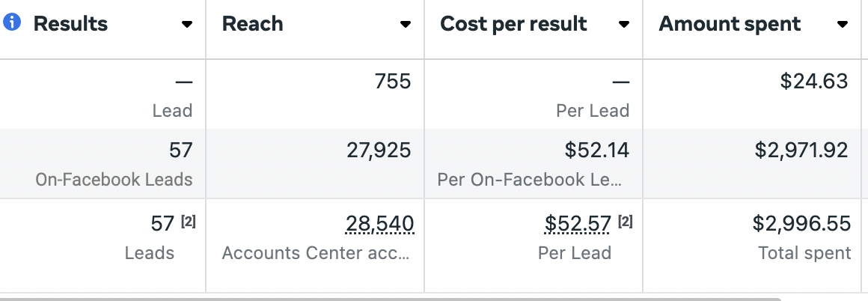
Task: Click the $52.14 cost per result cell
Action: point(534,163)
